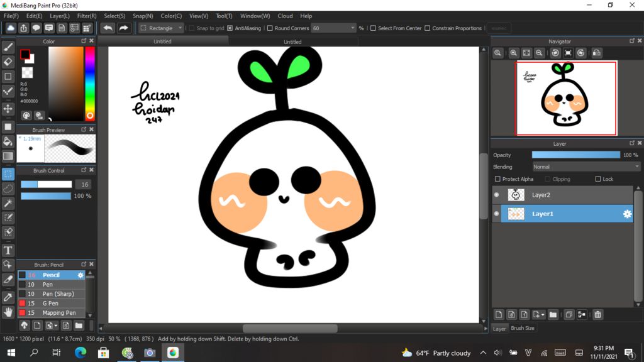Select Layer2 in layer list
The image size is (644, 362).
click(x=563, y=195)
